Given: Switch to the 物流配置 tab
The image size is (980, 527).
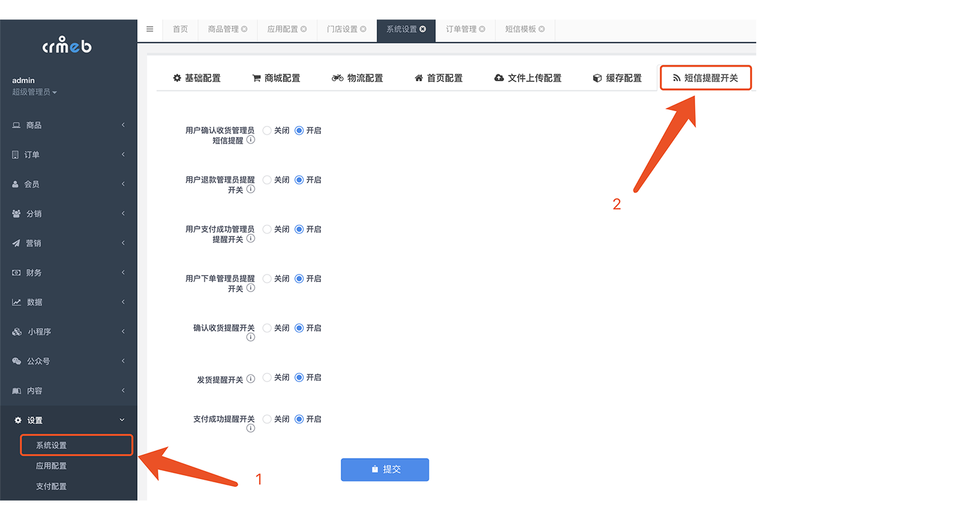Looking at the screenshot, I should pyautogui.click(x=357, y=77).
